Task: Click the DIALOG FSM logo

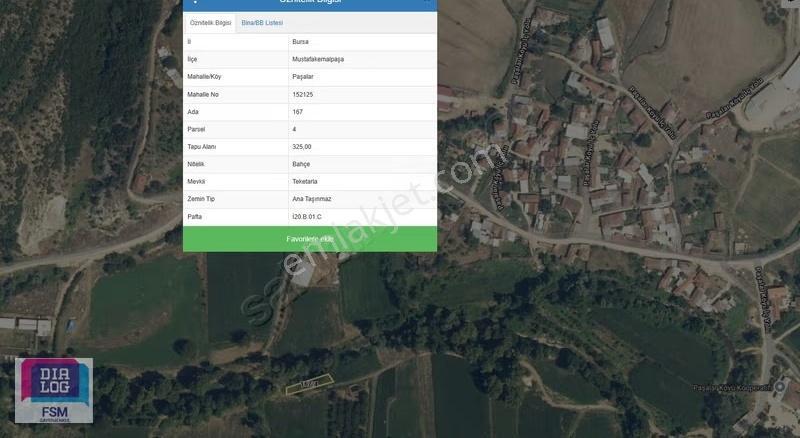Action: pos(54,391)
